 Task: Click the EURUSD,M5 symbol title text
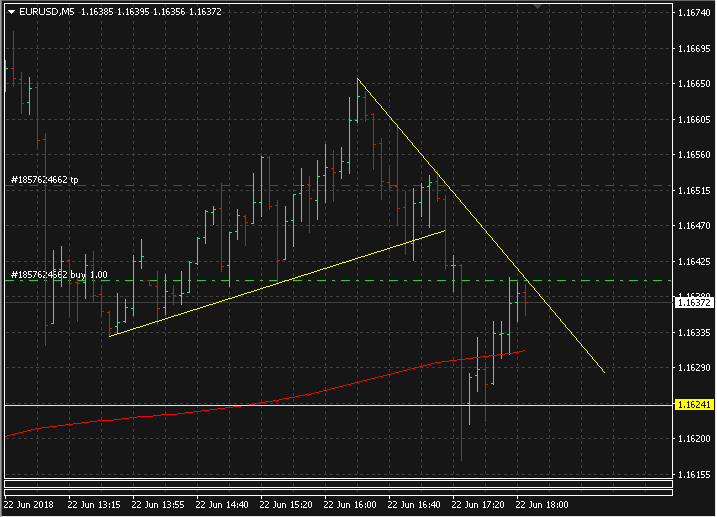click(46, 12)
